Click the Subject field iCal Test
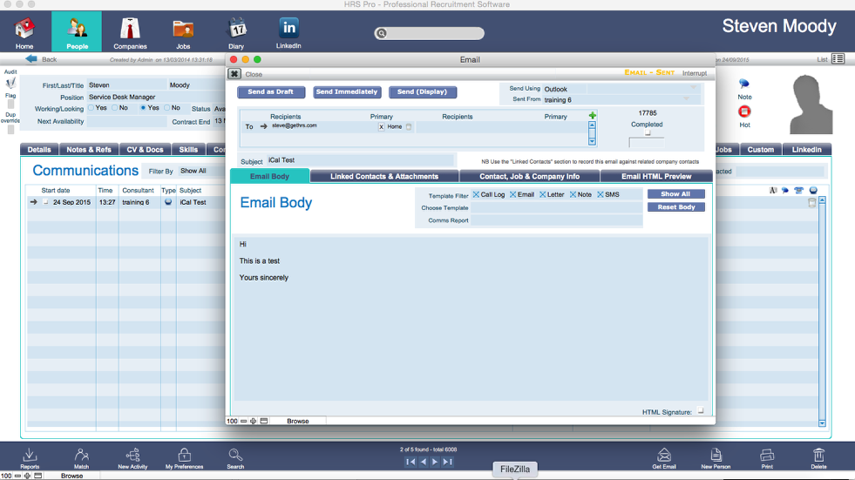The width and height of the screenshot is (855, 480). pos(360,160)
